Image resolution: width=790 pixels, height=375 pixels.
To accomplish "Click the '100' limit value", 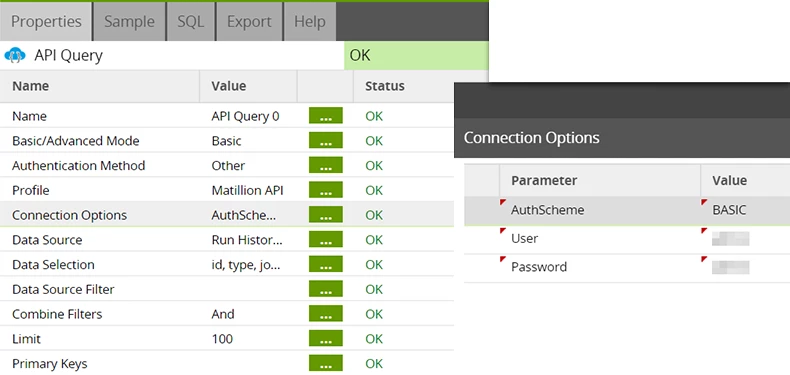I will [222, 339].
